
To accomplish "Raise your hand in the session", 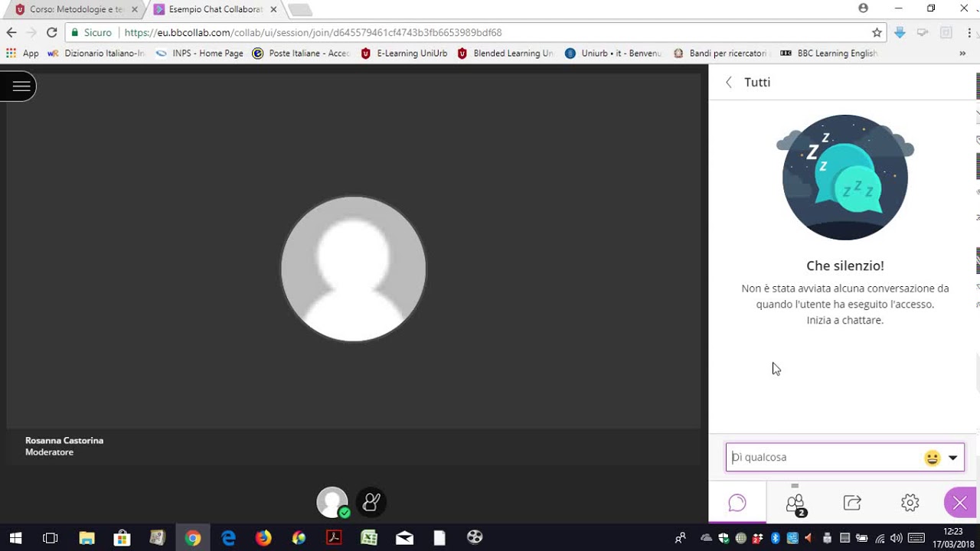I will (x=371, y=502).
